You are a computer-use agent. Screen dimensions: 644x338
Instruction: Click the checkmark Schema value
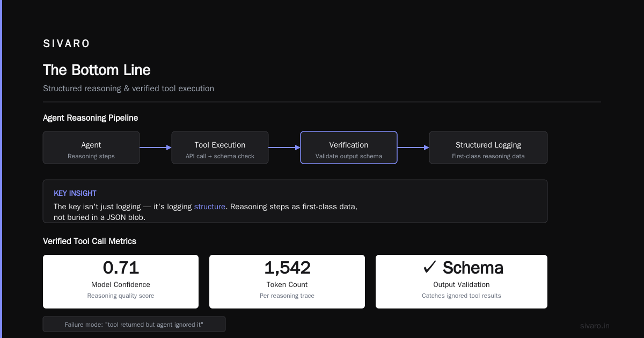(463, 267)
